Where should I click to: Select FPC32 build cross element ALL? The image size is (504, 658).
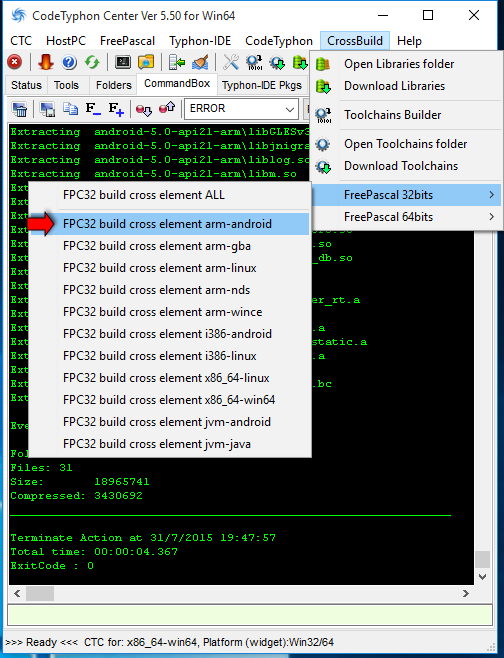click(x=170, y=195)
